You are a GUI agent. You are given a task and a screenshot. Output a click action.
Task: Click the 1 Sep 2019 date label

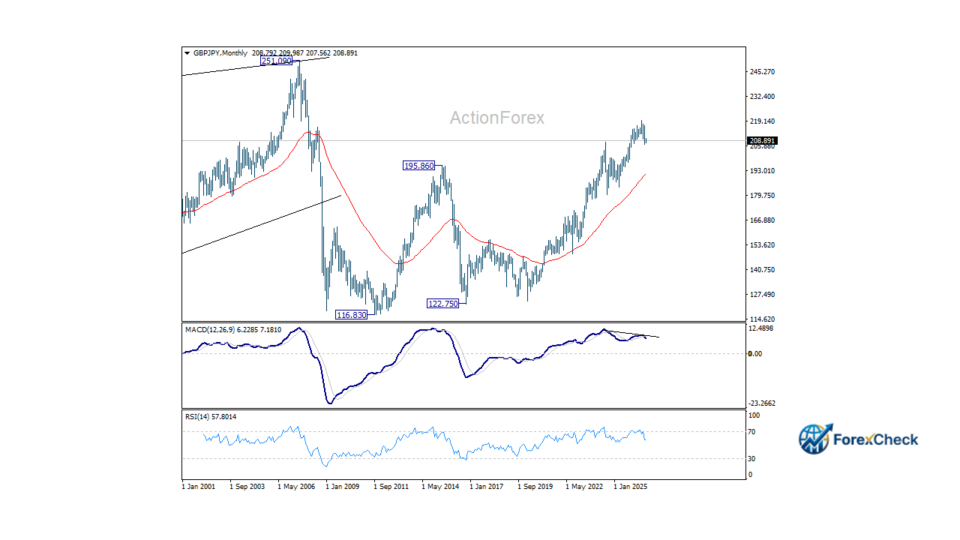tap(535, 487)
